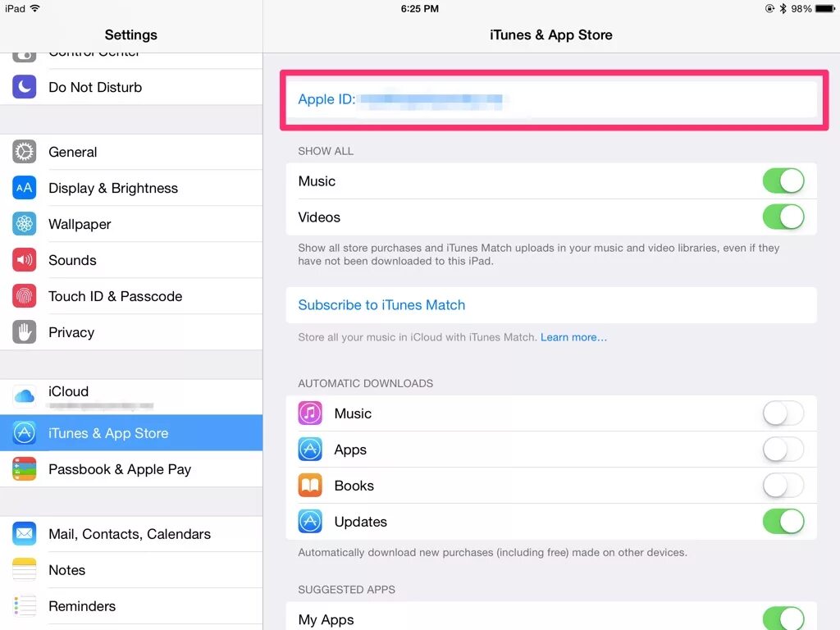Open Privacy settings

tap(131, 332)
